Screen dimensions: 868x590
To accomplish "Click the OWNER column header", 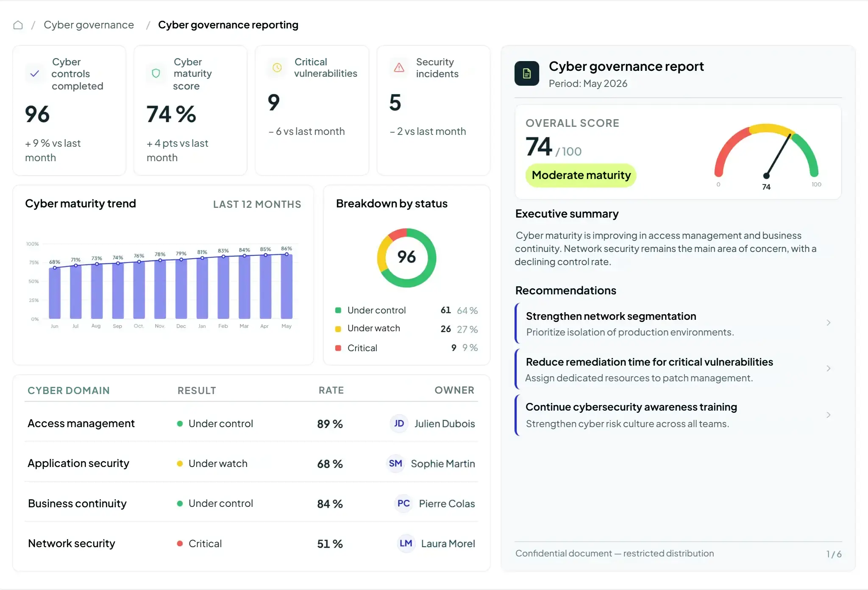I will tap(454, 390).
